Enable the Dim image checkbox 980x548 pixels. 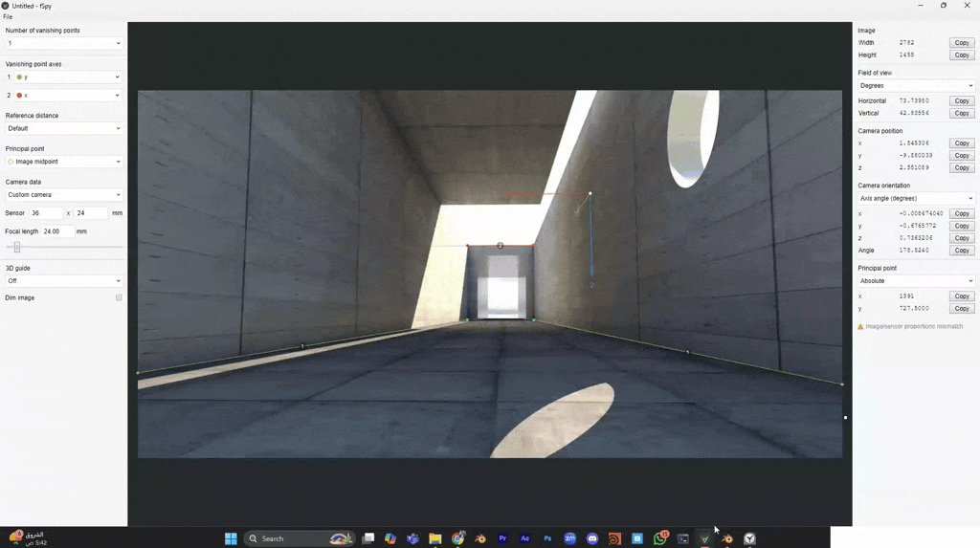click(119, 297)
